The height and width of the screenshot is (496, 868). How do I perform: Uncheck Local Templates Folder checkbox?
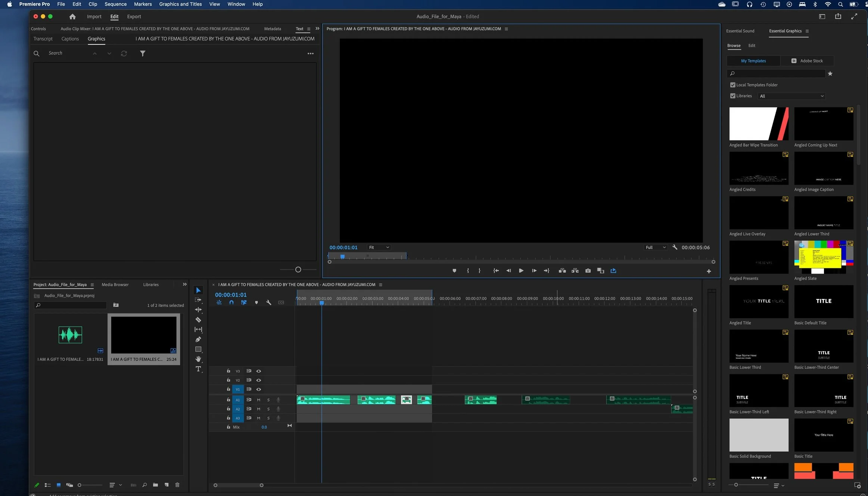[732, 85]
